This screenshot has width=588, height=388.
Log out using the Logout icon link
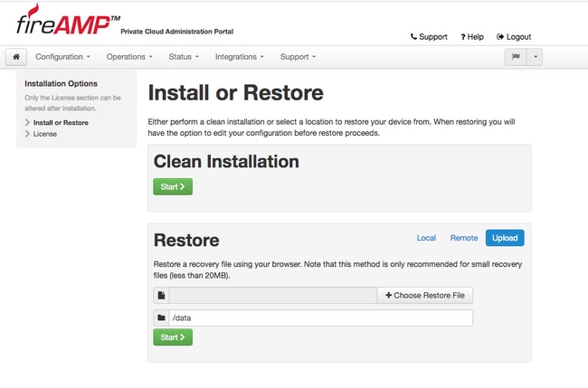514,37
